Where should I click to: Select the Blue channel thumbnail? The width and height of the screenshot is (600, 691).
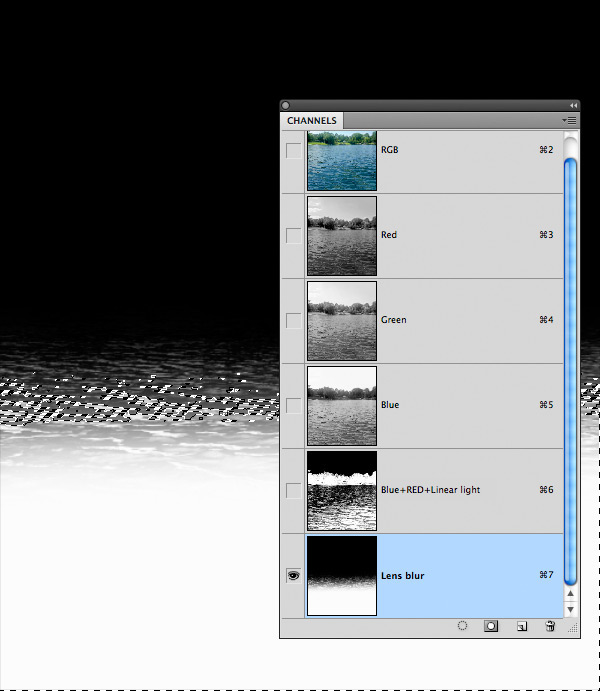[x=342, y=406]
